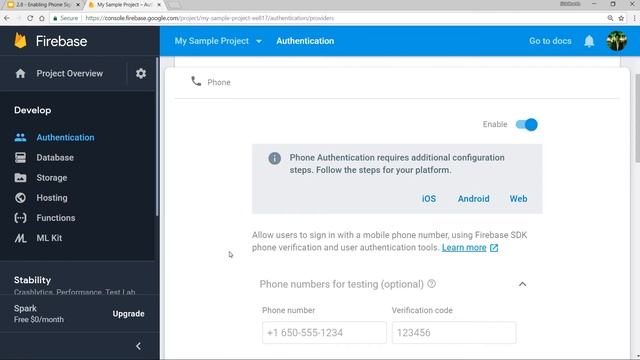Click the Database icon in sidebar
This screenshot has width=640, height=360.
click(x=20, y=158)
